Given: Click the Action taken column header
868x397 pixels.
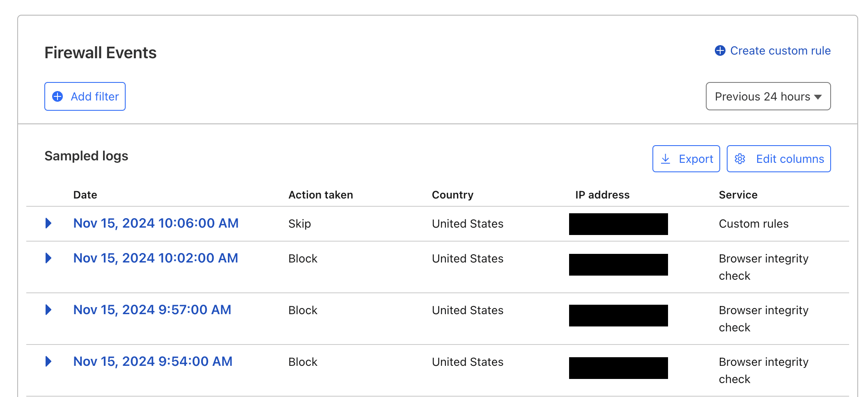Looking at the screenshot, I should point(321,195).
